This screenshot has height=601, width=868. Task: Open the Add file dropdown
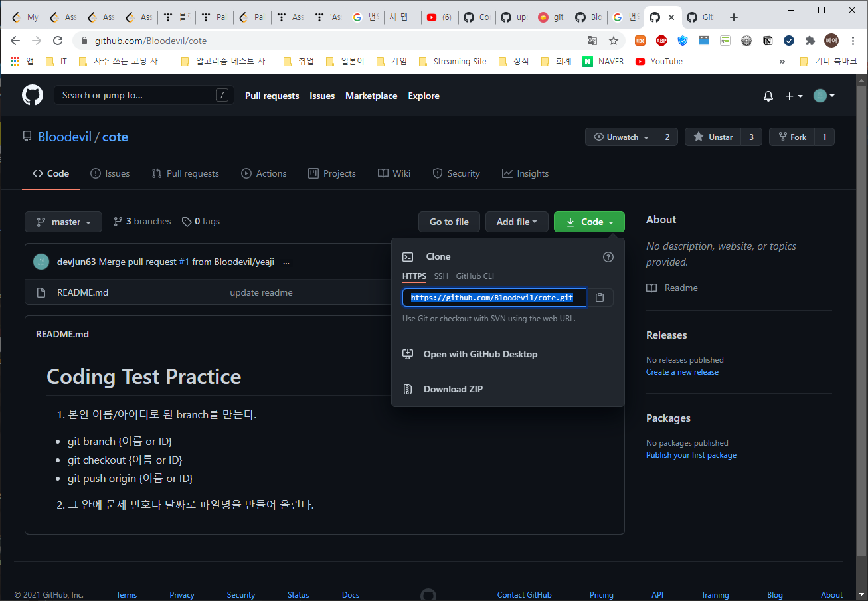click(517, 222)
